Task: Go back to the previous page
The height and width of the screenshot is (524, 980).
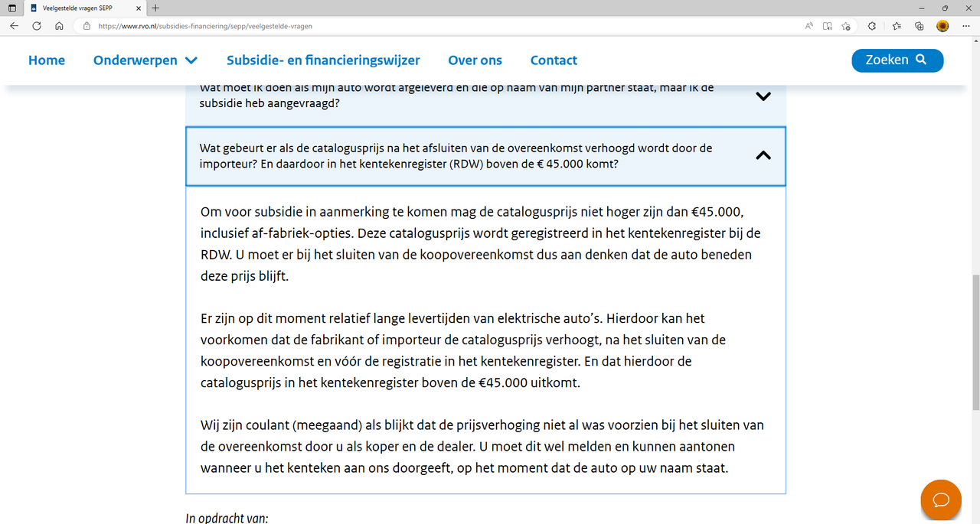Action: pos(15,25)
